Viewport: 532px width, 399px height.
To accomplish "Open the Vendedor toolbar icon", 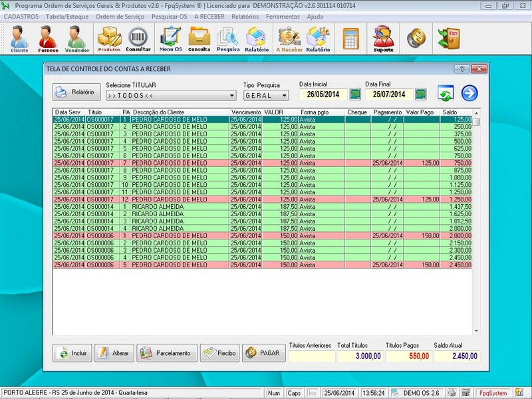I will coord(77,39).
